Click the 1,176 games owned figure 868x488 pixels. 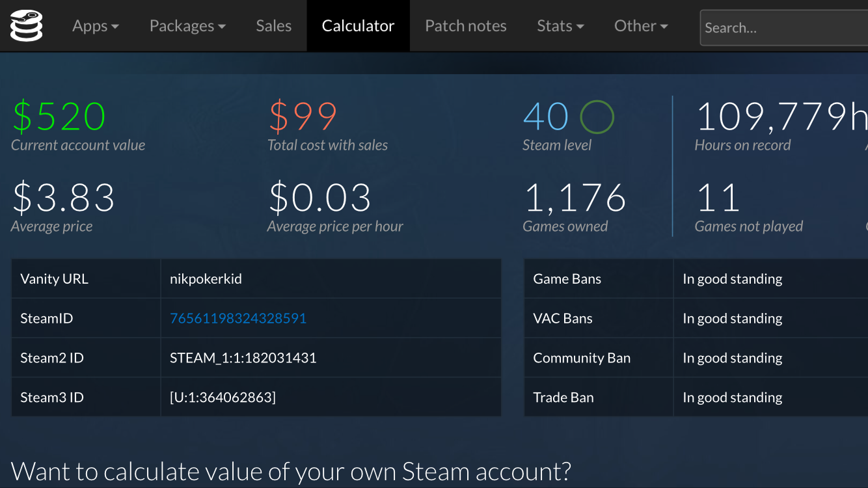[x=575, y=198]
